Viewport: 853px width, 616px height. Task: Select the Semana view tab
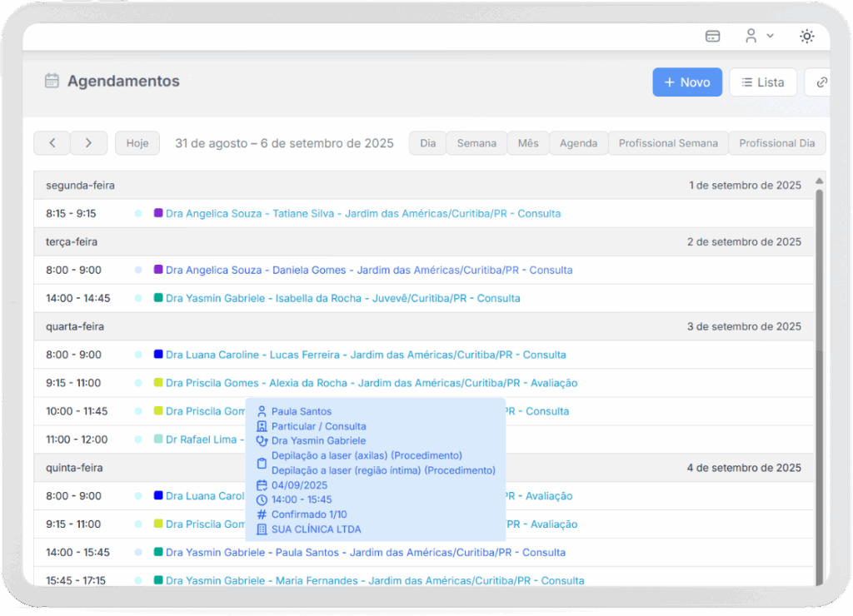click(x=476, y=143)
